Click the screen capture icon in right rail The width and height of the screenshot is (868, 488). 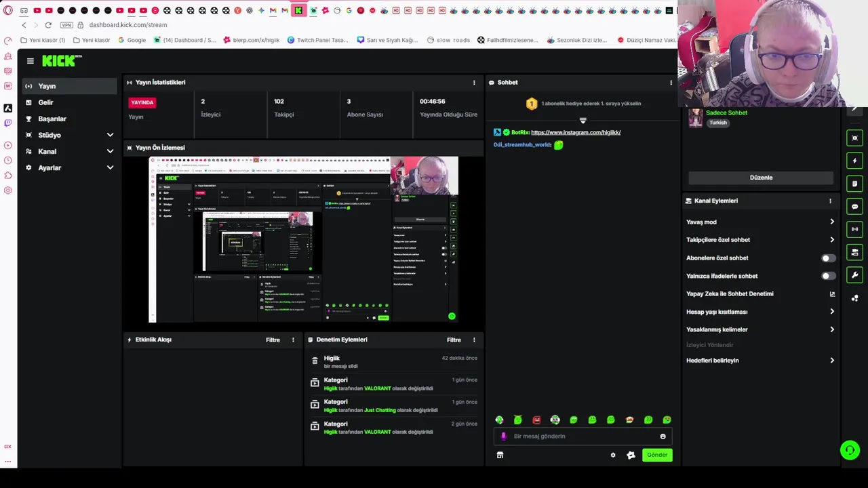(x=854, y=138)
